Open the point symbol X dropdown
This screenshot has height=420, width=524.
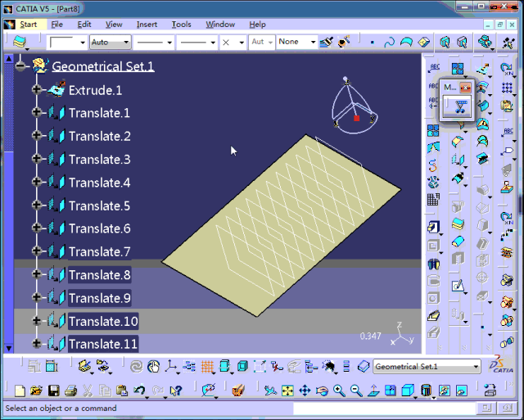tap(233, 42)
